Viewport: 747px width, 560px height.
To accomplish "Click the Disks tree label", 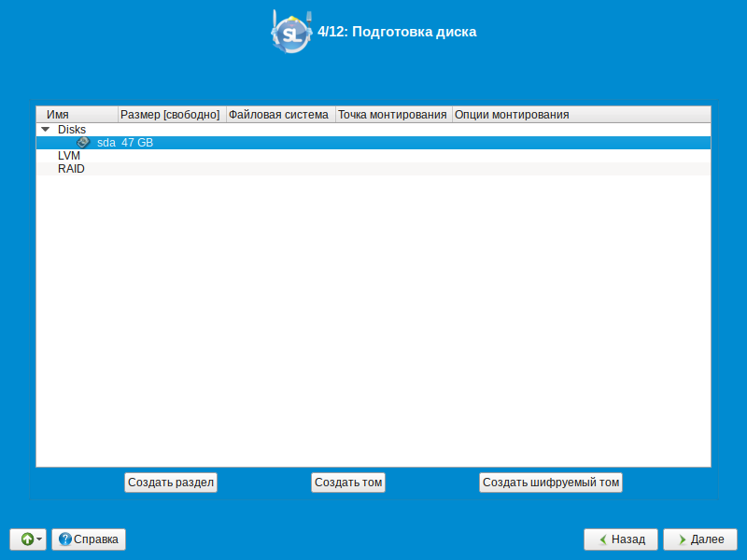I will [72, 130].
